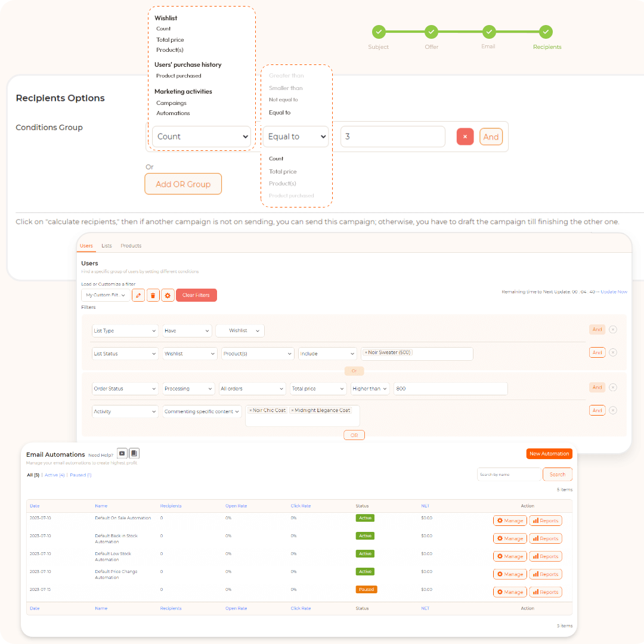Switch to the Products tab
The width and height of the screenshot is (644, 644).
tap(131, 246)
